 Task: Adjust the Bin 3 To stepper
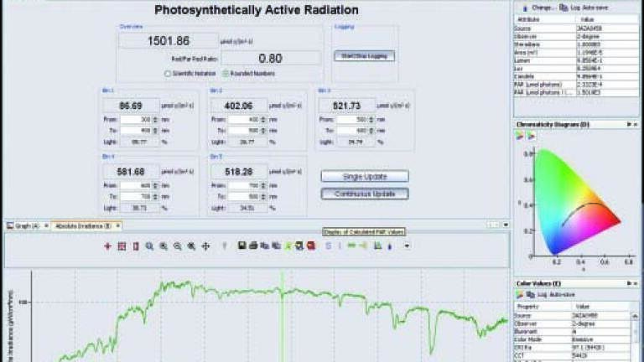371,131
